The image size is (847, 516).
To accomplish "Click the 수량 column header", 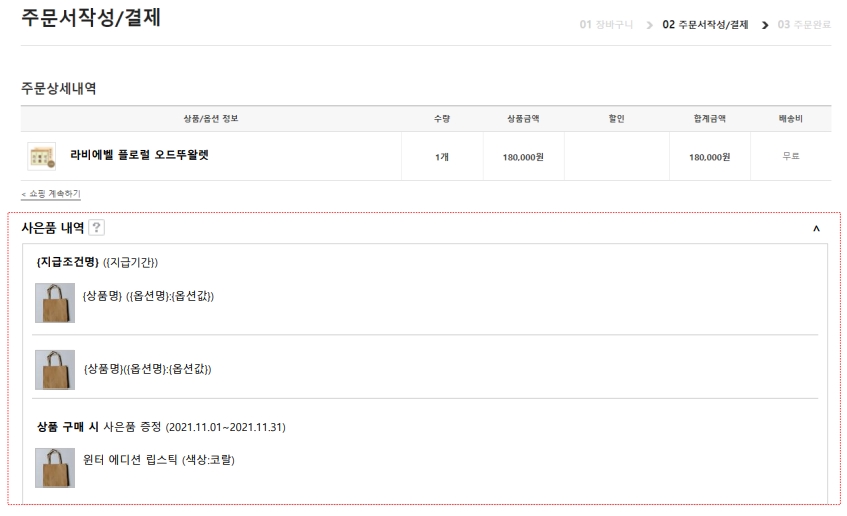I will pos(441,119).
